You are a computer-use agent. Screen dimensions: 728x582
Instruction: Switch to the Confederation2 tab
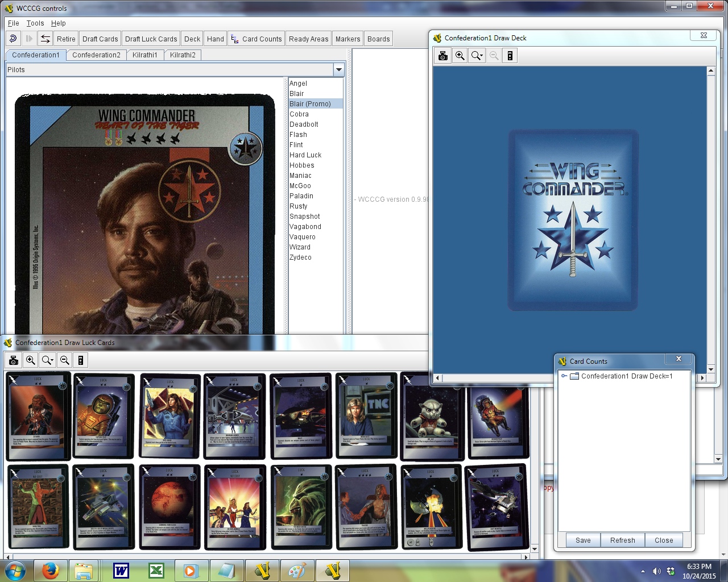tap(96, 55)
